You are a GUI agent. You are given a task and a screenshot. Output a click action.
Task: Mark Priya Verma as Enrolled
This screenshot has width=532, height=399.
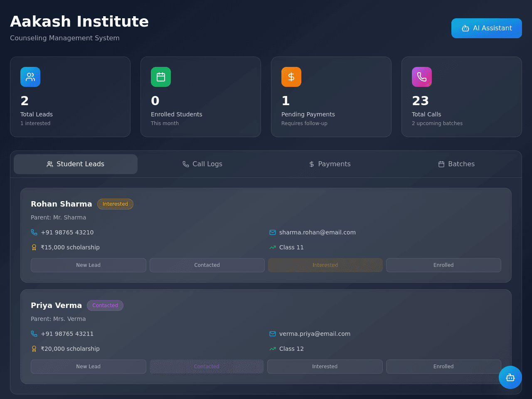tap(443, 367)
